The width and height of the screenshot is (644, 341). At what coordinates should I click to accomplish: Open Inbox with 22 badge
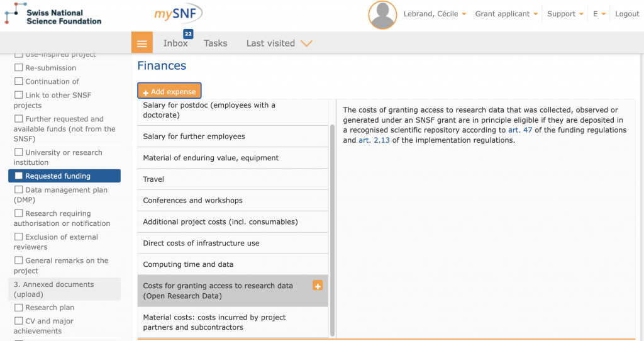(175, 43)
